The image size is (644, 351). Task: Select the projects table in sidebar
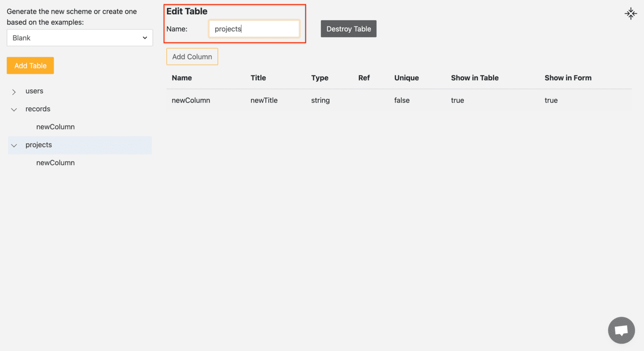(x=39, y=145)
